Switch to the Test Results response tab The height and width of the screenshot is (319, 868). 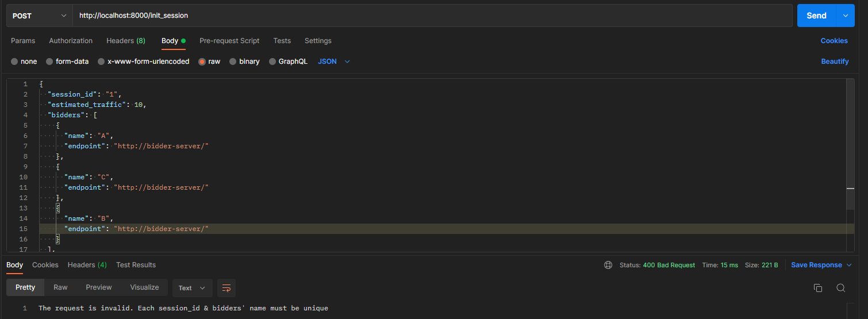136,265
